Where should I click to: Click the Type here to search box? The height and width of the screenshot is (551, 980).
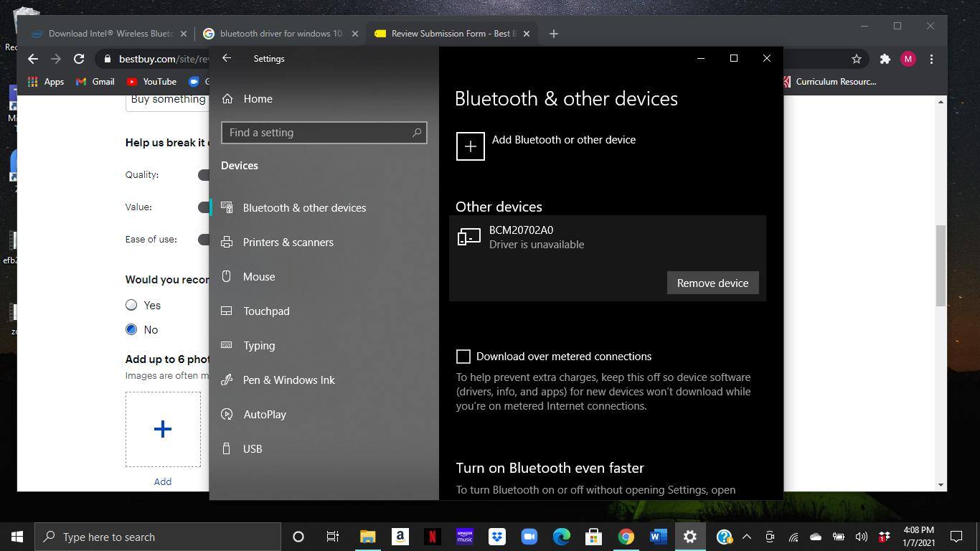point(158,537)
